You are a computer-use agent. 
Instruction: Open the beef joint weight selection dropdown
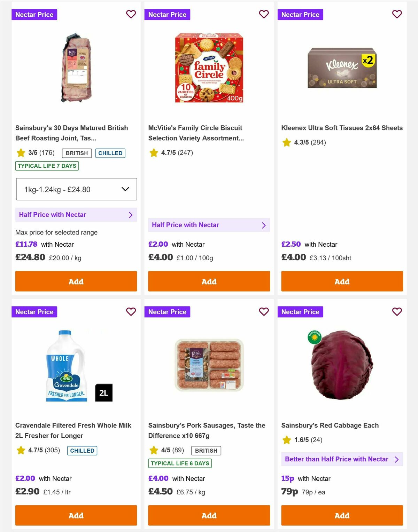[76, 189]
